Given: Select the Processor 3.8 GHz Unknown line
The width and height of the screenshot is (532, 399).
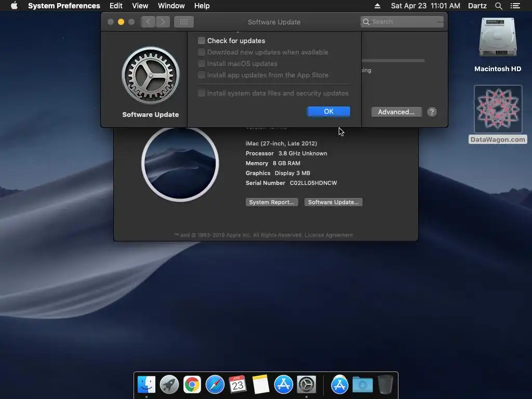Looking at the screenshot, I should click(x=286, y=153).
